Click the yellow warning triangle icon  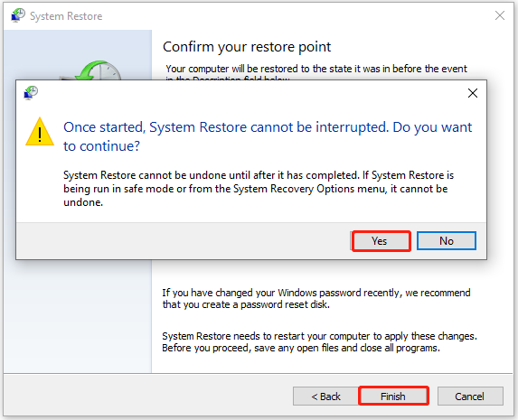40,132
